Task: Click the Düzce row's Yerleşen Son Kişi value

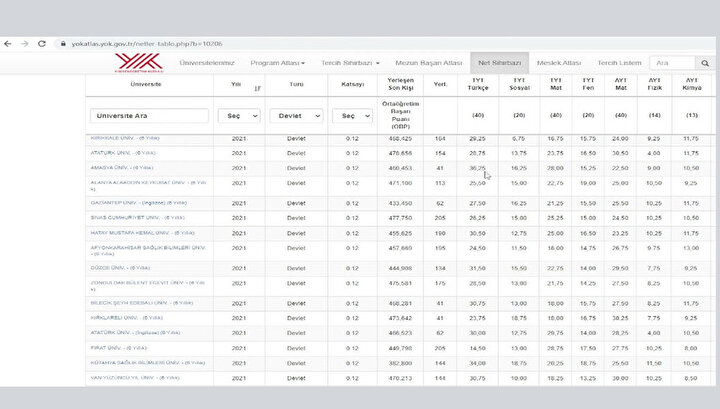Action: 400,268
